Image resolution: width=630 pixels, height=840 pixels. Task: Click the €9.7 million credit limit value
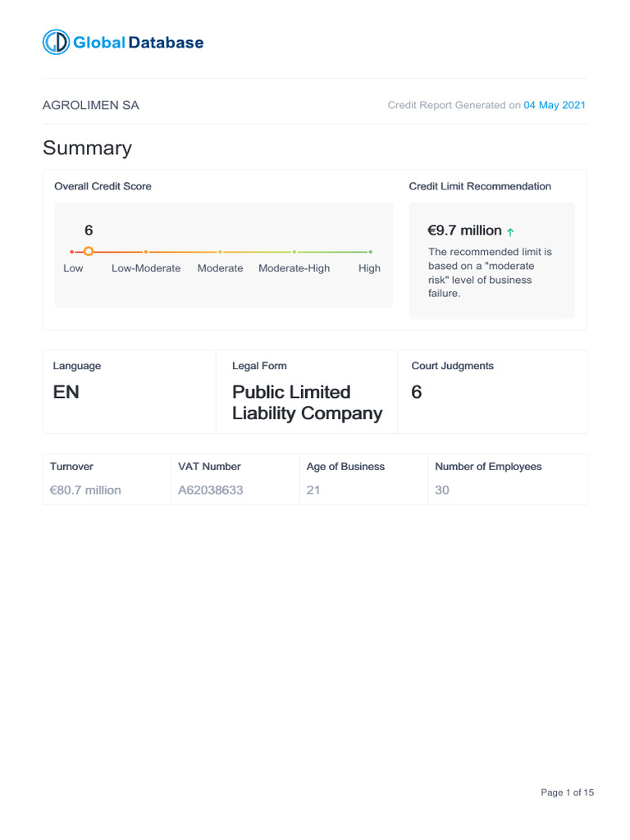[464, 231]
